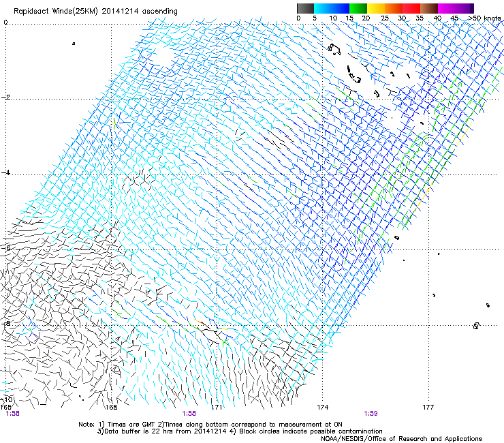
Task: Click the '-2' latitude axis label
Action: point(6,97)
